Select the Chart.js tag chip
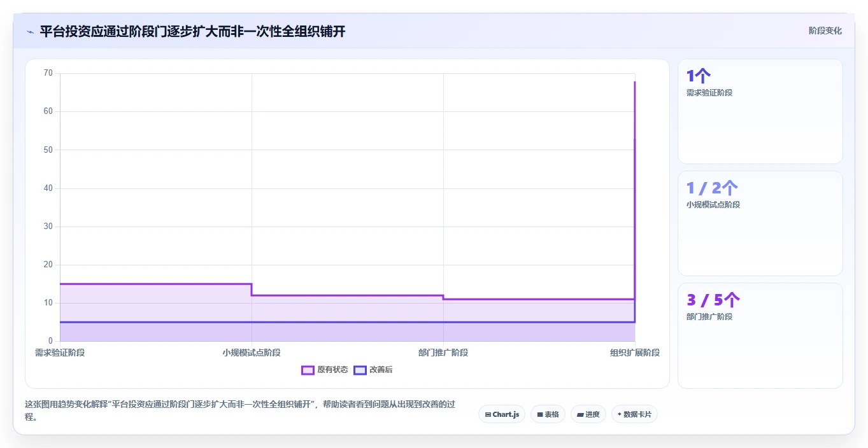The width and height of the screenshot is (868, 448). coord(502,414)
